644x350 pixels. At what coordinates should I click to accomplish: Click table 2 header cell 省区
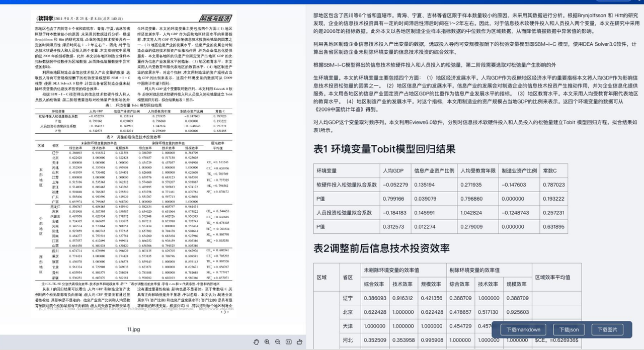pos(350,277)
